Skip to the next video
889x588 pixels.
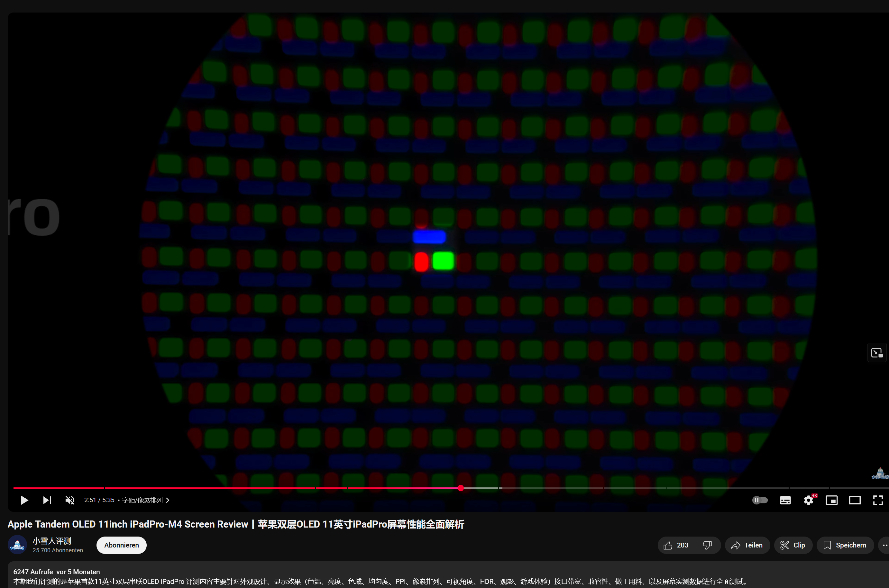pyautogui.click(x=47, y=500)
